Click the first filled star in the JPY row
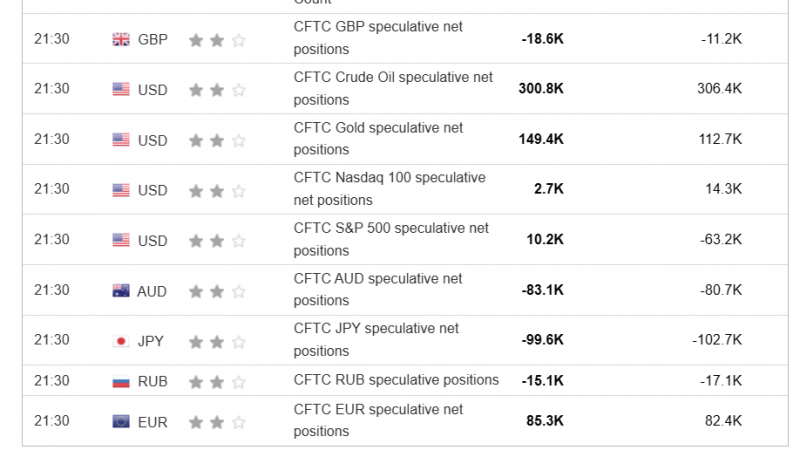The width and height of the screenshot is (800, 457). [x=195, y=341]
